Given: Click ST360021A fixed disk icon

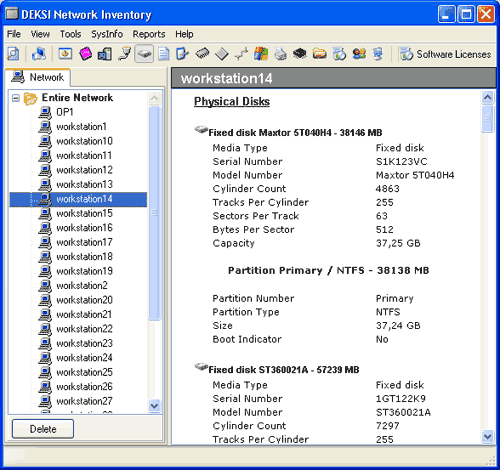Looking at the screenshot, I should tap(201, 367).
